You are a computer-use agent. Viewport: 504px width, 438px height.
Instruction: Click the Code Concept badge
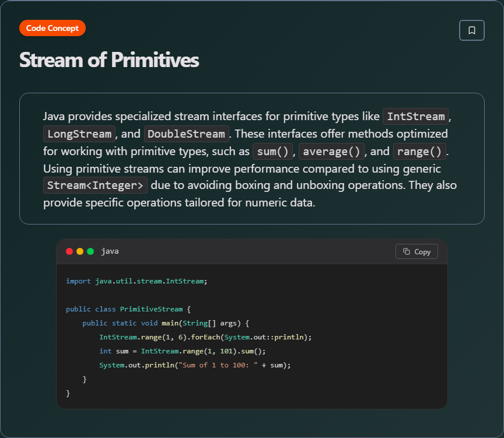(52, 28)
